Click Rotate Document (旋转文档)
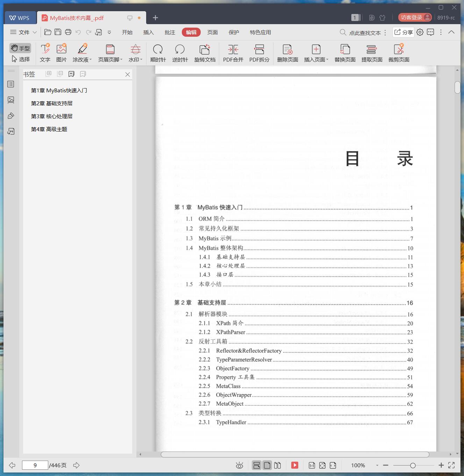Screen dimensions: 464x476 click(x=205, y=53)
